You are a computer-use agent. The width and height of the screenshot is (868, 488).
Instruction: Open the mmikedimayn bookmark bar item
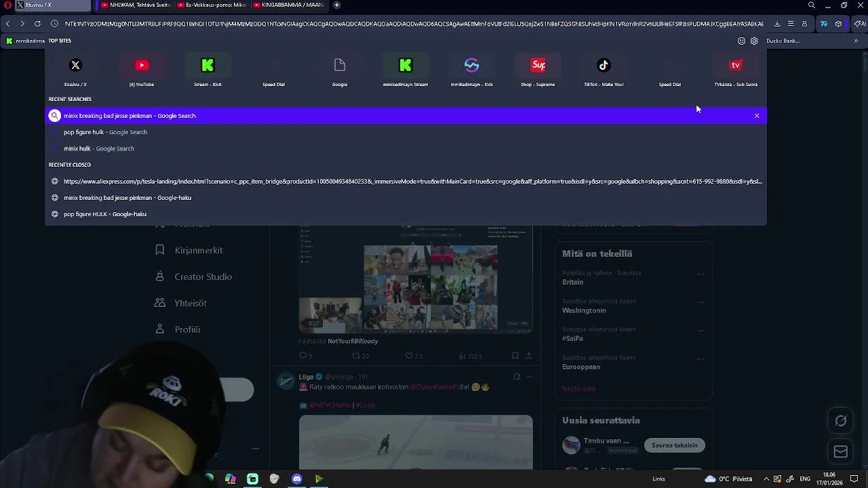click(x=25, y=41)
